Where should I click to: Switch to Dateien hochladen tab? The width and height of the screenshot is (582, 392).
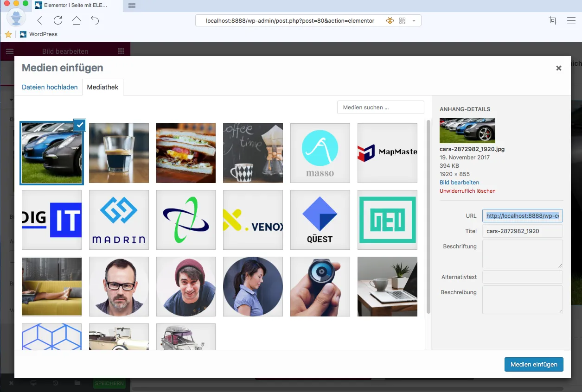50,87
